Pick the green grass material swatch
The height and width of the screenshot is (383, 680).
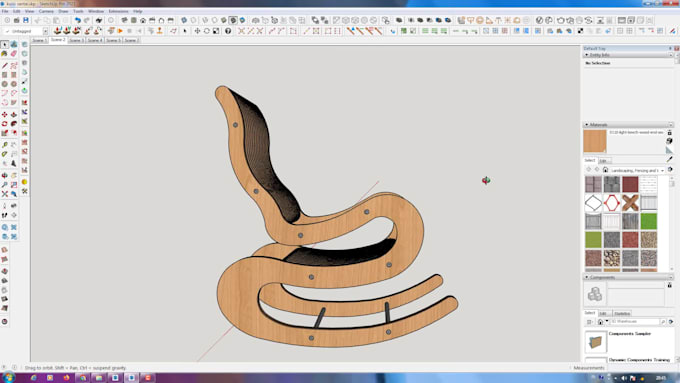pos(648,221)
